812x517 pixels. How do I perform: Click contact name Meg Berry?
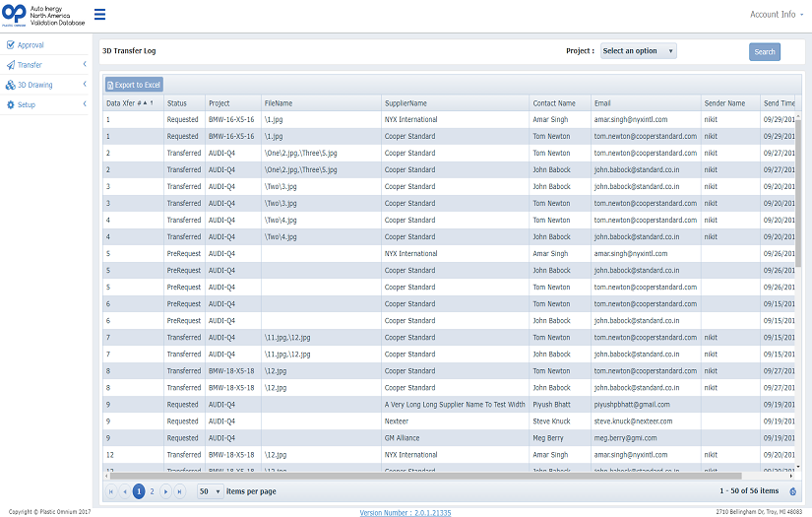[x=548, y=438]
